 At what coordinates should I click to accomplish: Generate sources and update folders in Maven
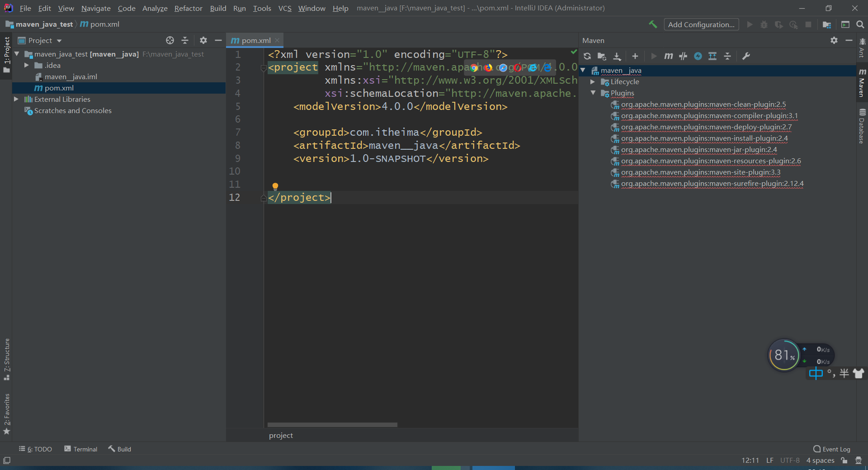tap(602, 56)
